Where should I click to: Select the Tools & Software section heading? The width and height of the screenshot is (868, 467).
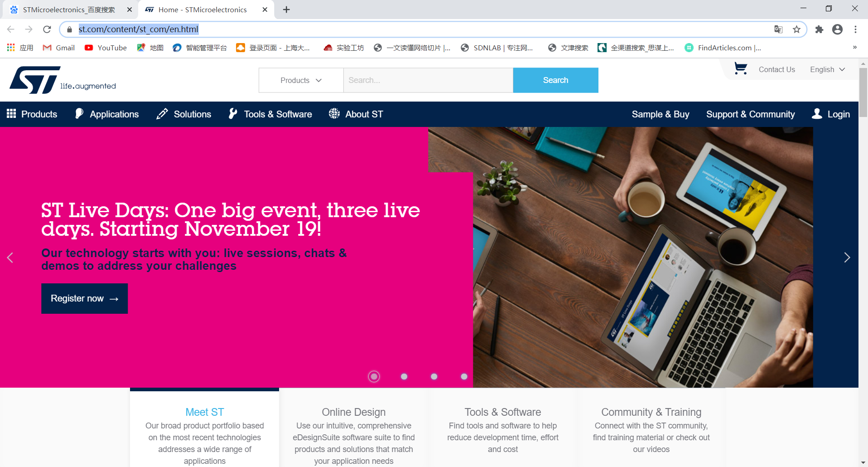click(502, 412)
